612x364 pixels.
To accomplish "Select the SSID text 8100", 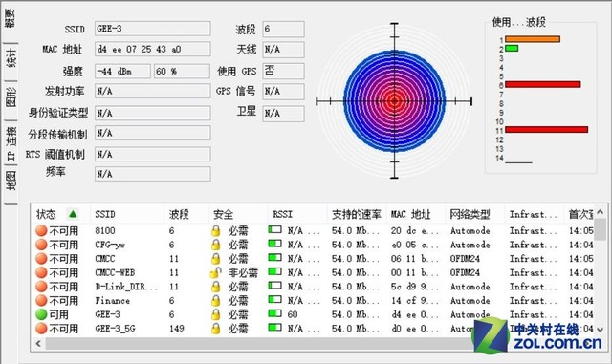I will (105, 230).
